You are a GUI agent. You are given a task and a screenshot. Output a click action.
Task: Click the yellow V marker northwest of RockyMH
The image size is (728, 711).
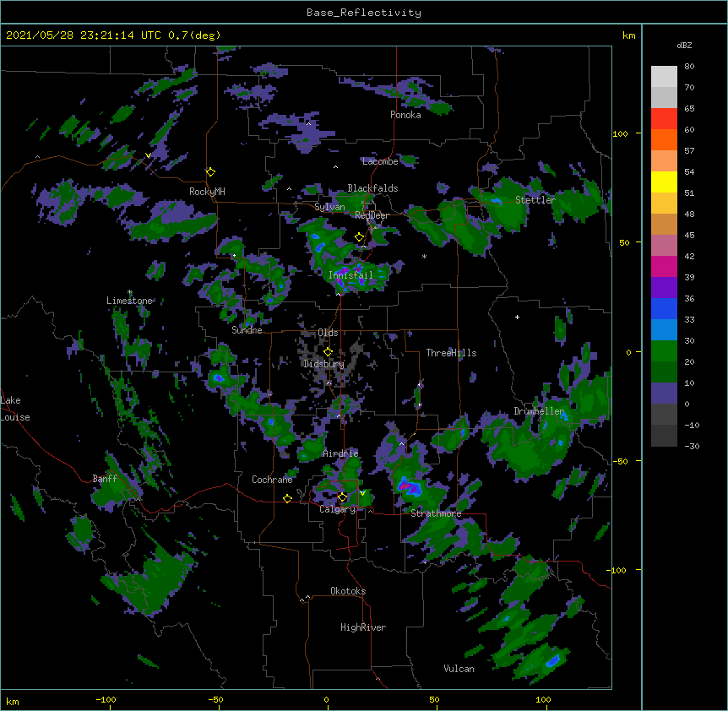coord(148,155)
